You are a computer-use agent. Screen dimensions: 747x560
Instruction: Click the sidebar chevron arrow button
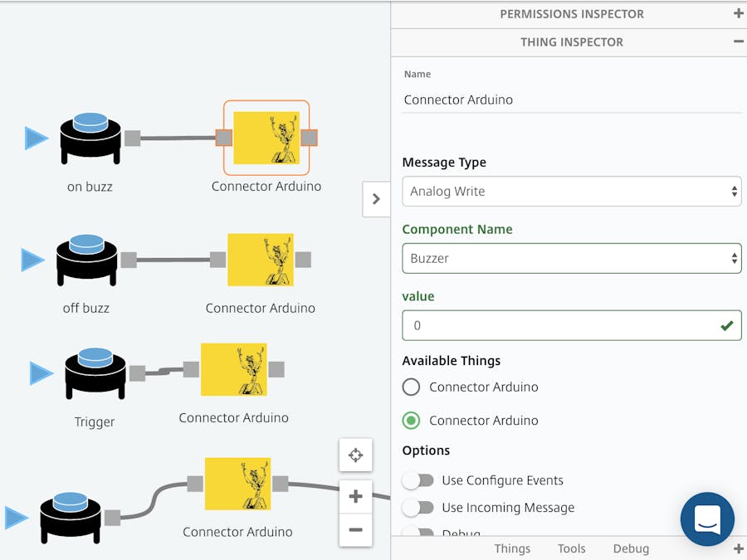376,199
